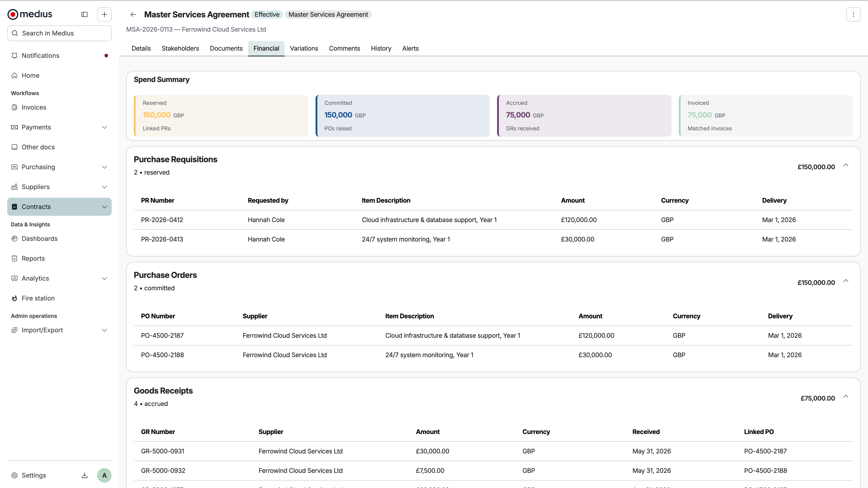Click the Reserved 150,000 GBP card
Screen dimensions: 868x488
[x=221, y=115]
